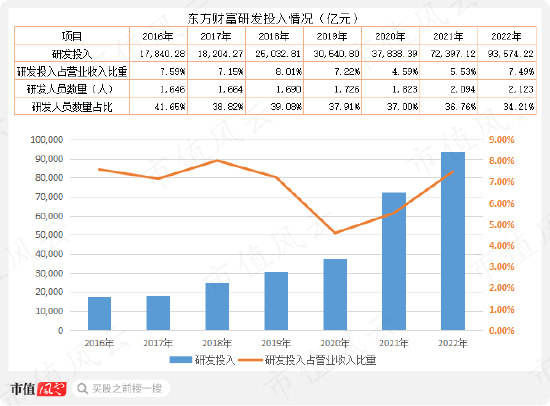Click the 2018年 table column header
Screen dimensions: 550x406
pos(274,36)
